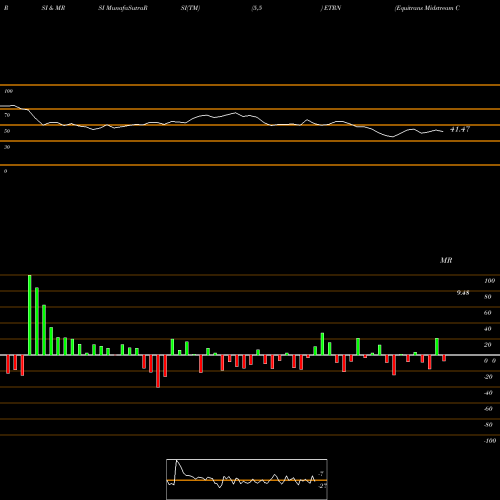The height and width of the screenshot is (500, 500).
Task: Open the mini overview chart thumbnail
Action: 247,479
